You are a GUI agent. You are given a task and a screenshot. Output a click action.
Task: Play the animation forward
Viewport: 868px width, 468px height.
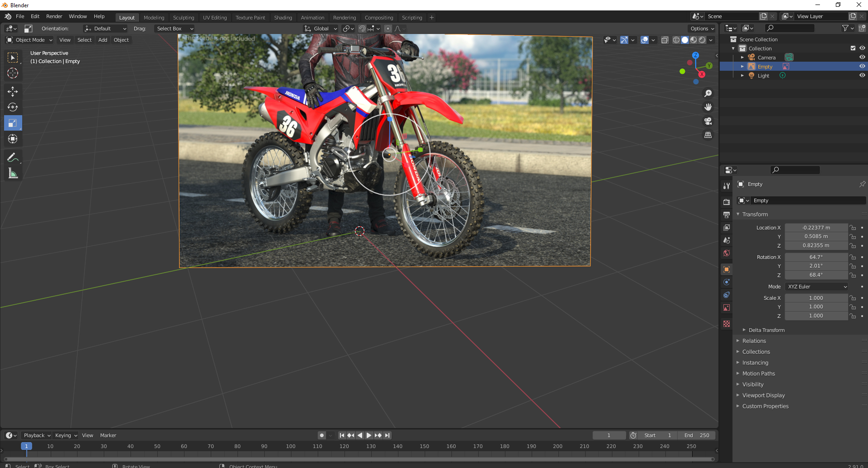click(x=369, y=435)
